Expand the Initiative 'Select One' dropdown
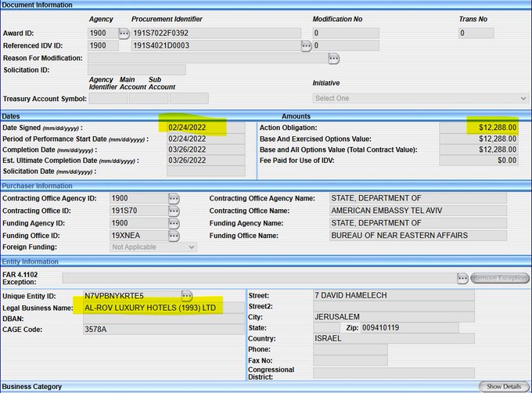This screenshot has width=532, height=393. click(x=420, y=99)
